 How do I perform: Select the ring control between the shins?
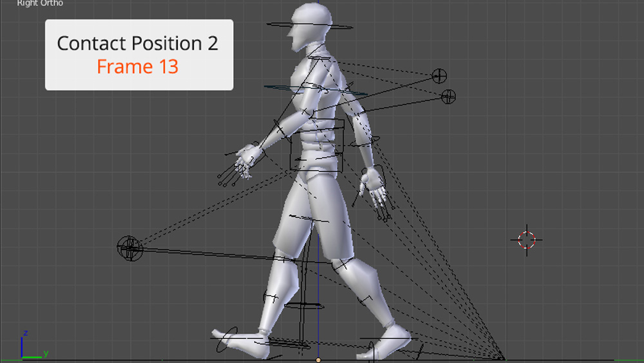tap(304, 306)
